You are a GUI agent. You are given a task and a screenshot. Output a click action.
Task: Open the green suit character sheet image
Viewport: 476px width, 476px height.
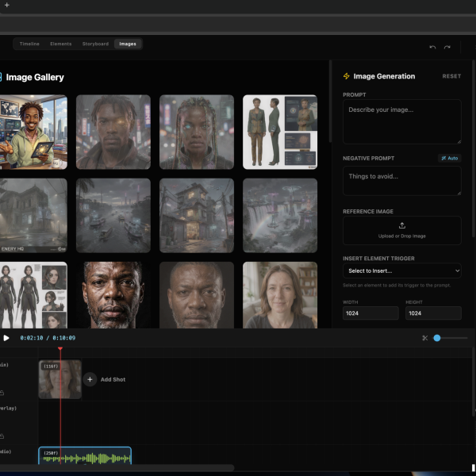pyautogui.click(x=280, y=132)
